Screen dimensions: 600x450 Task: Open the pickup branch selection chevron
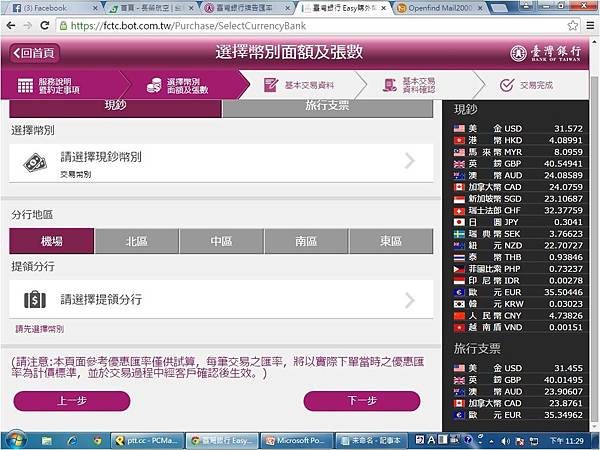pos(409,300)
